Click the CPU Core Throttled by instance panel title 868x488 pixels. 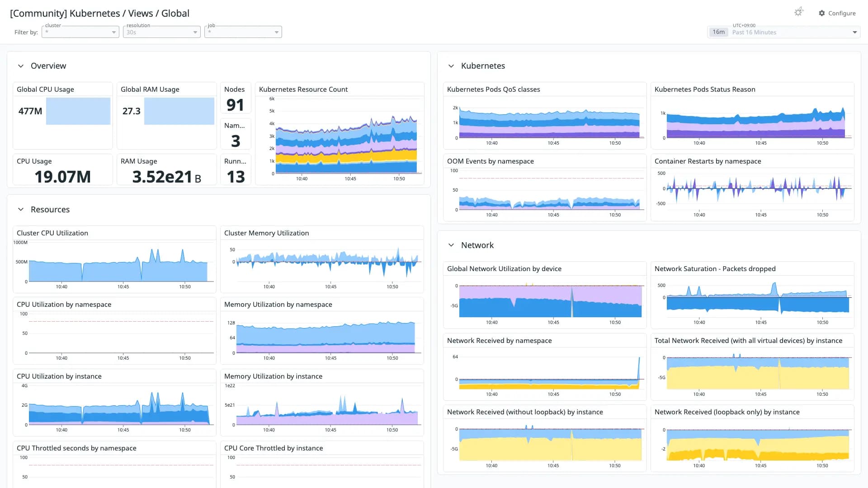point(274,448)
